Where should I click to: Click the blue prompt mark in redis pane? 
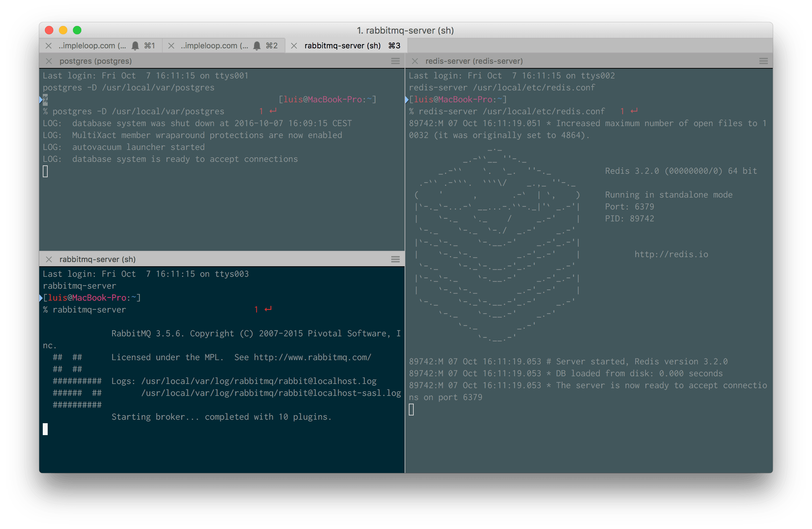[407, 100]
